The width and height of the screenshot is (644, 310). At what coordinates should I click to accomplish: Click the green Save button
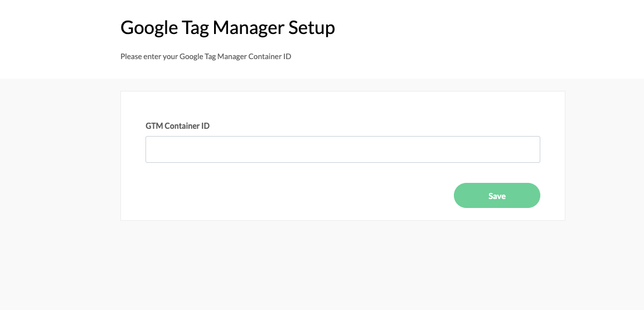click(497, 196)
